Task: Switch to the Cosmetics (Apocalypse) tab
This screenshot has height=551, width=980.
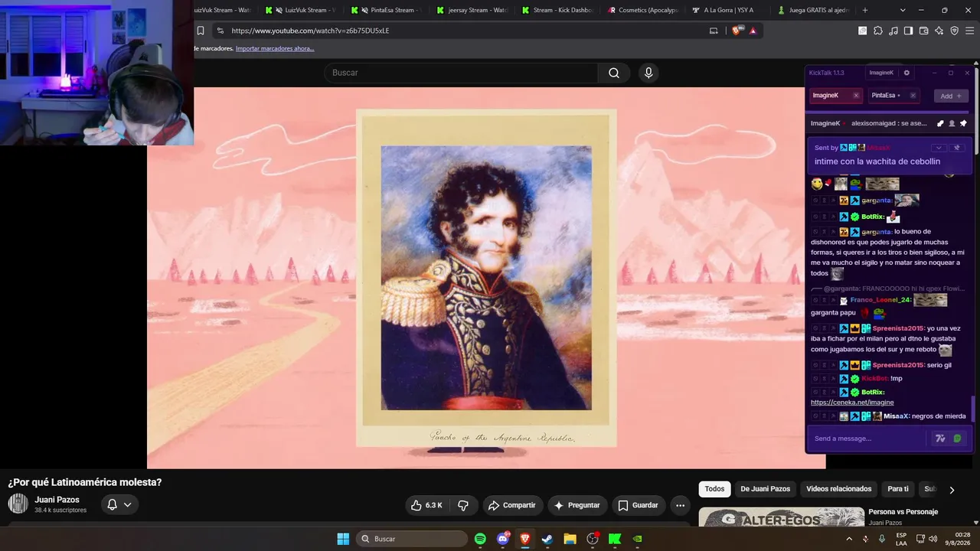Action: (x=644, y=10)
